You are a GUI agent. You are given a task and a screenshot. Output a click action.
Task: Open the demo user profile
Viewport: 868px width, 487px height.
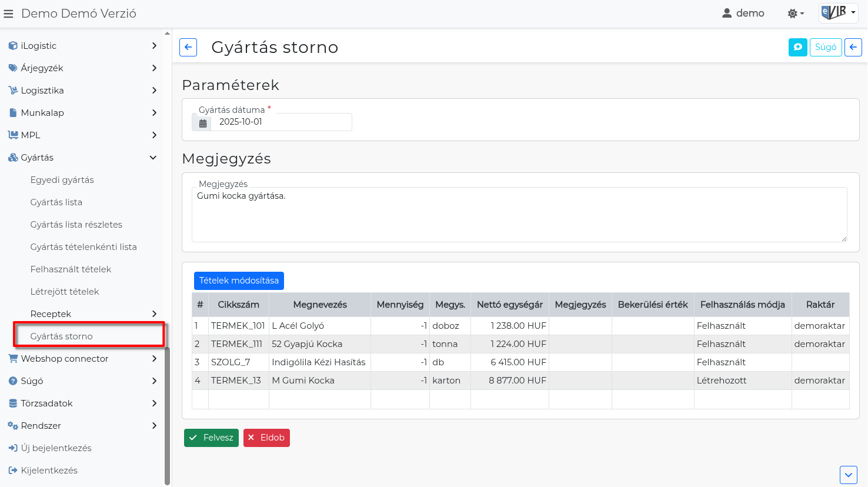click(x=743, y=14)
